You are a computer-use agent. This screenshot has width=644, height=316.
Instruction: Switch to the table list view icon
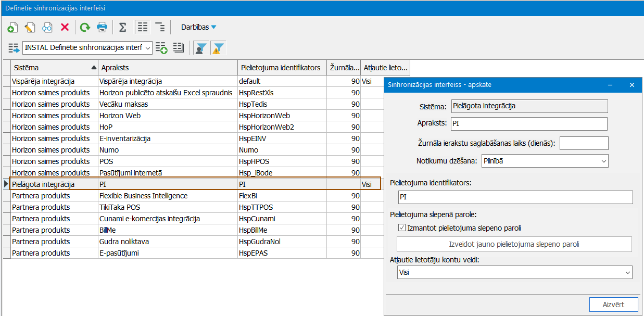pos(142,27)
